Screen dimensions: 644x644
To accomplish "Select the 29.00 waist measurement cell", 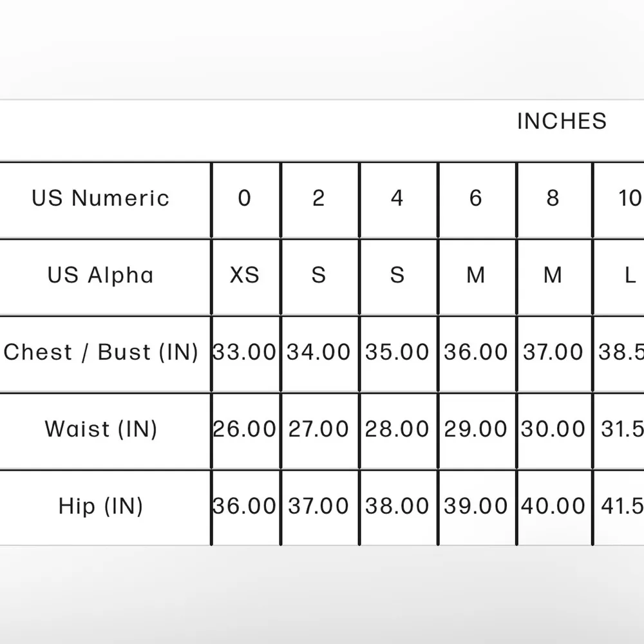I will tap(476, 429).
